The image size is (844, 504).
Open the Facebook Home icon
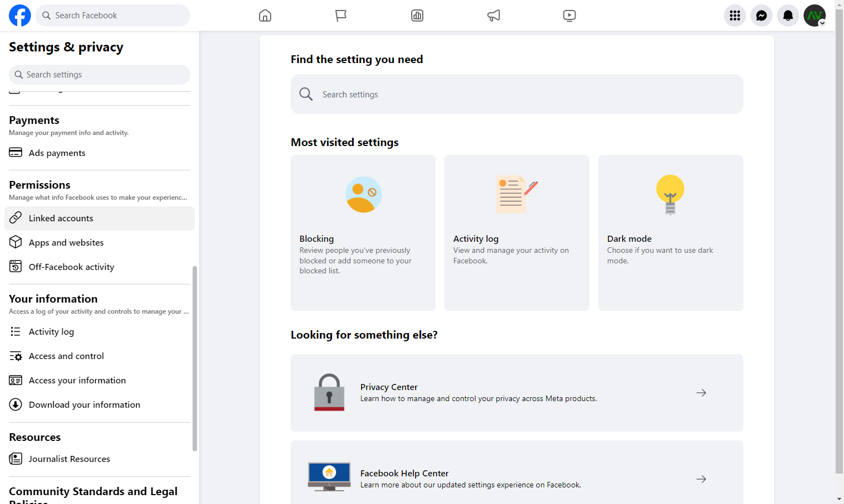(x=265, y=15)
